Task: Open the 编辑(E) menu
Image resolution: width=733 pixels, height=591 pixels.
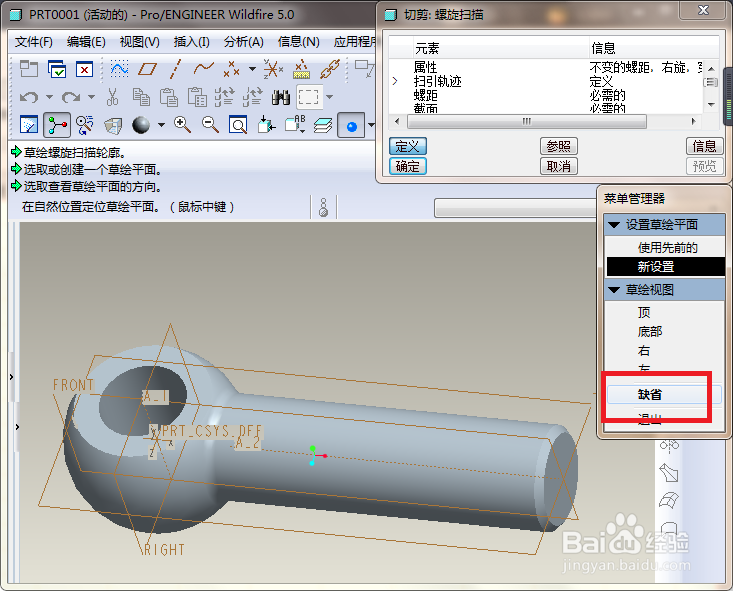Action: pyautogui.click(x=86, y=42)
